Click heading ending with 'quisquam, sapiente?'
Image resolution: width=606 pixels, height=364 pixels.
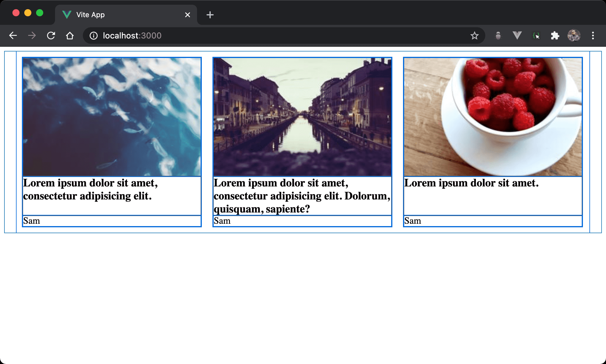click(x=302, y=196)
